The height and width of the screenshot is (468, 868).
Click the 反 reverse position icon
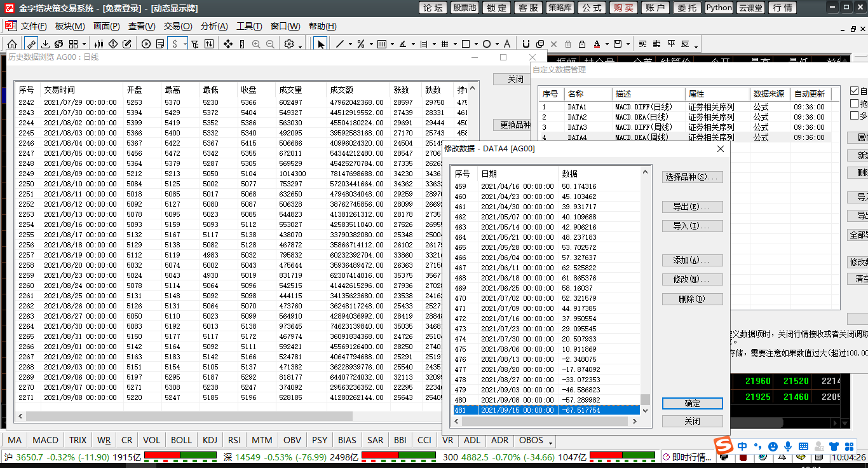tap(685, 44)
